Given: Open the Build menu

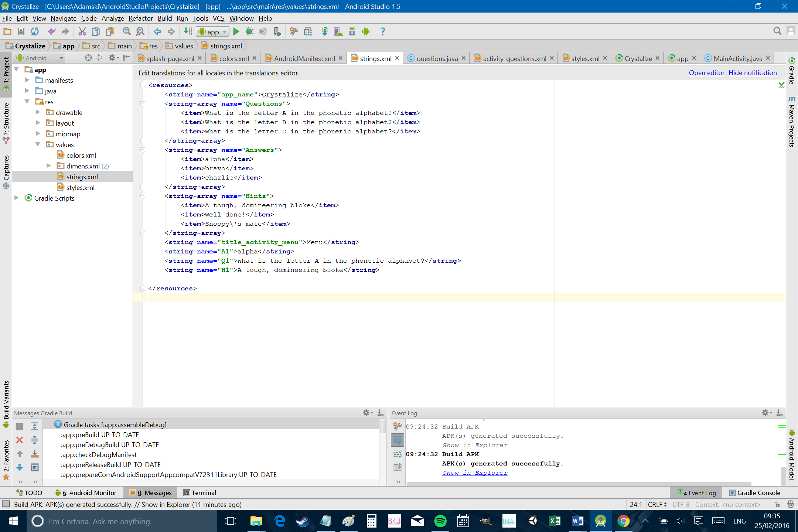Looking at the screenshot, I should [165, 18].
